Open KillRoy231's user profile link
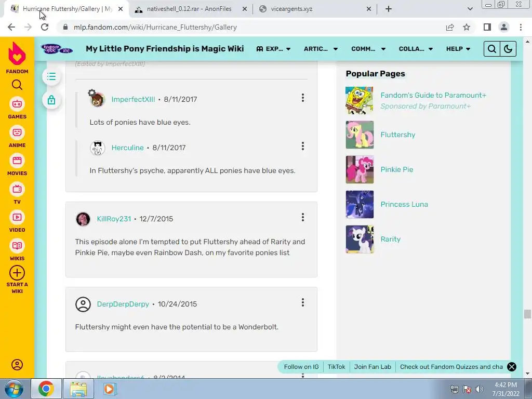 [x=114, y=219]
